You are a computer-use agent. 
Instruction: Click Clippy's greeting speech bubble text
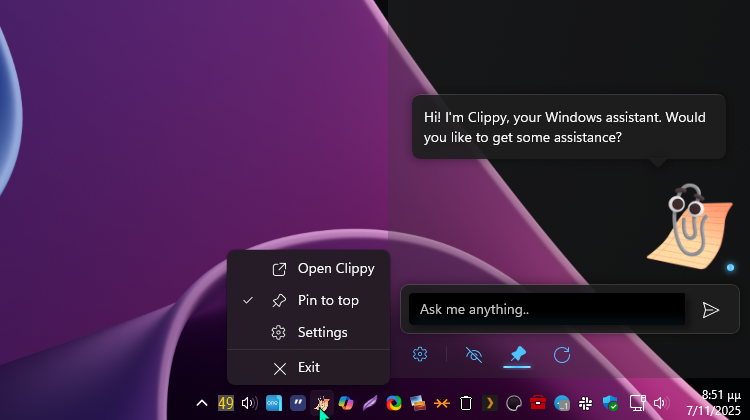[x=564, y=127]
